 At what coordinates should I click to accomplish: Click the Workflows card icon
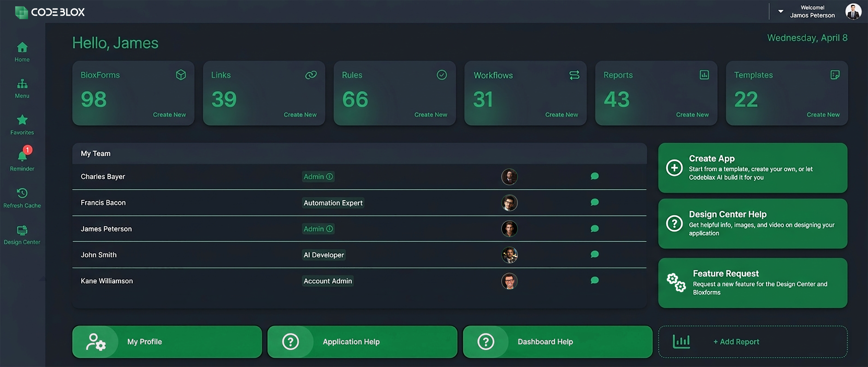pos(574,75)
